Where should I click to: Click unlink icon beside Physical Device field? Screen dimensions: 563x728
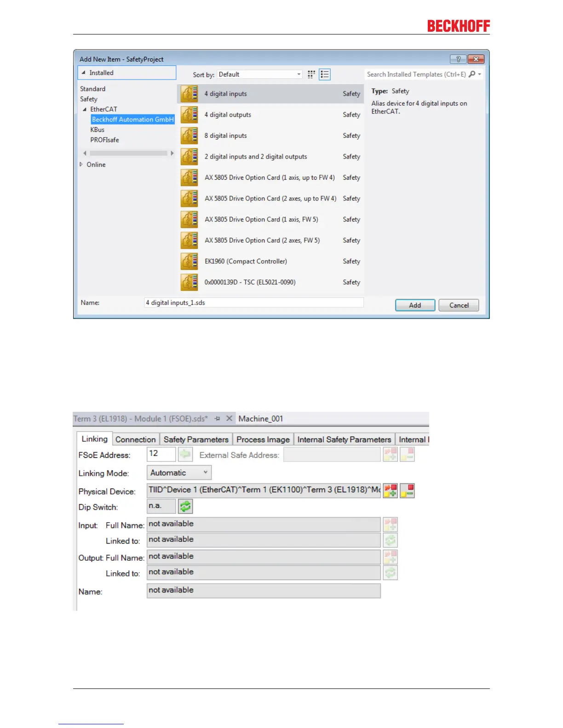point(407,490)
